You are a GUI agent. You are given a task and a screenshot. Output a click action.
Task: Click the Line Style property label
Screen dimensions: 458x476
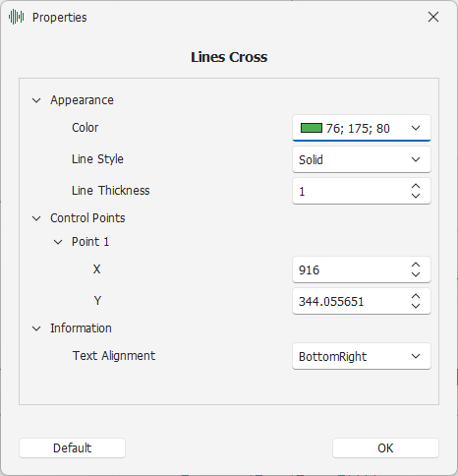[97, 159]
